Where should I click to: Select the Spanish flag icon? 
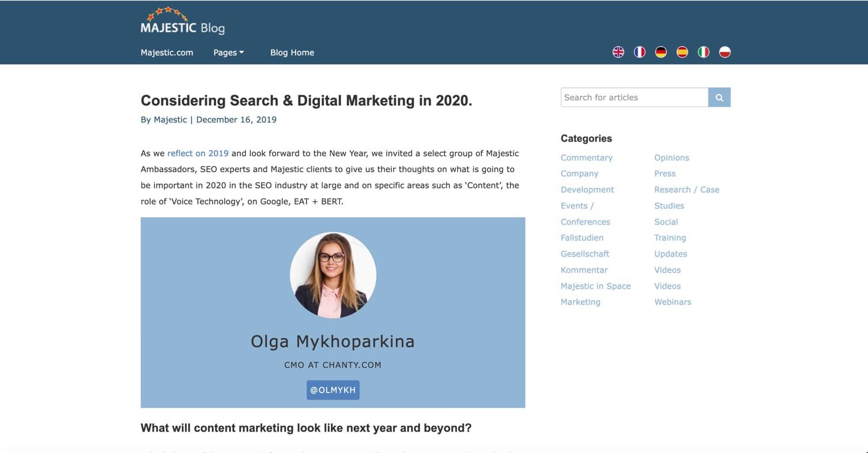click(682, 52)
